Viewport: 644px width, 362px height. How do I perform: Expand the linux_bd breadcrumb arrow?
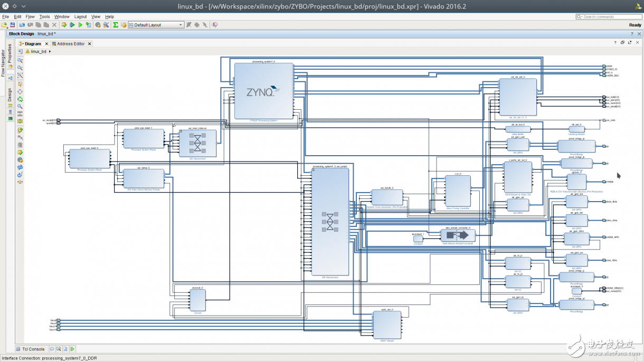tap(50, 52)
